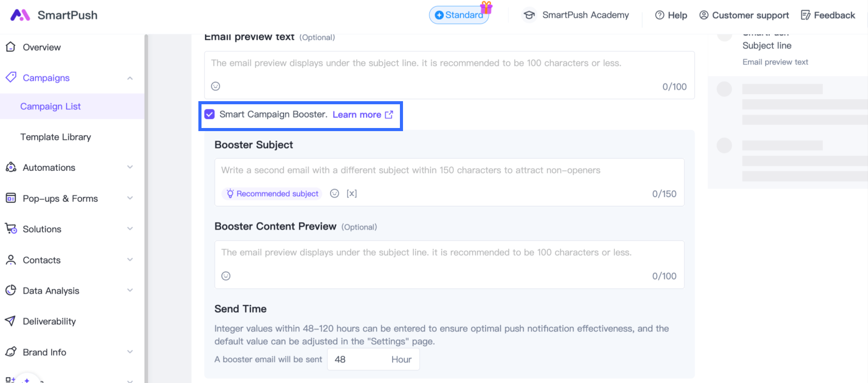
Task: Insert variable using [x] icon
Action: pyautogui.click(x=352, y=194)
